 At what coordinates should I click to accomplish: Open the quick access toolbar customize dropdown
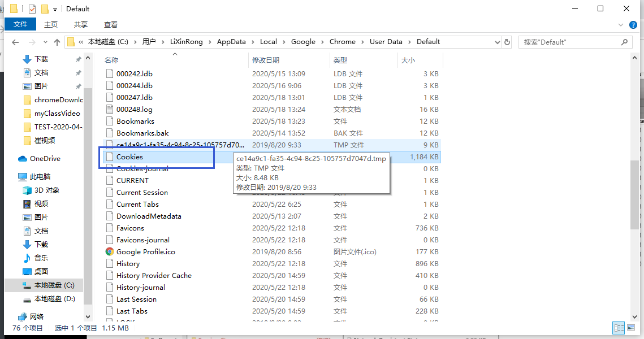[x=55, y=9]
